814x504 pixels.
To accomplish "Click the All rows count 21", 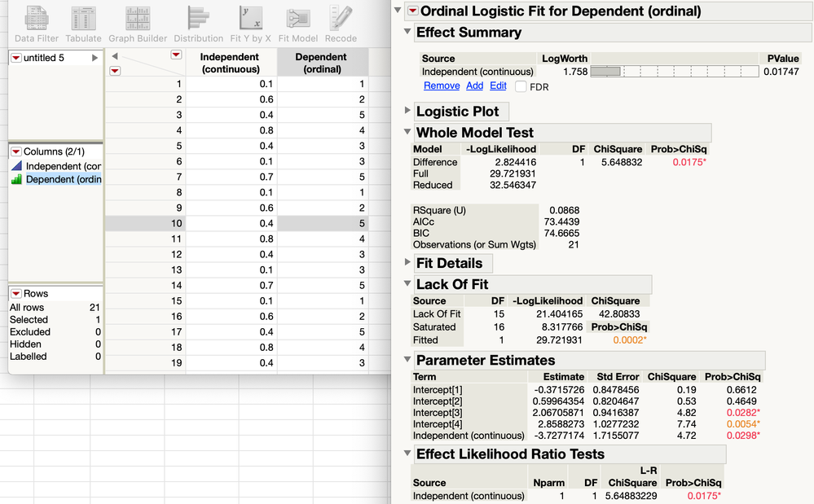I will [x=95, y=308].
